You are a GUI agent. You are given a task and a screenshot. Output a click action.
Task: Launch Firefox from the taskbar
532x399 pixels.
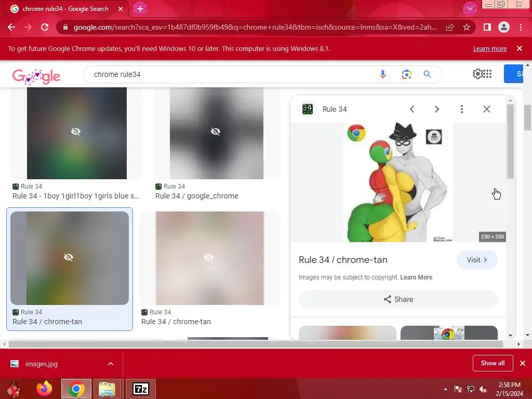point(44,389)
